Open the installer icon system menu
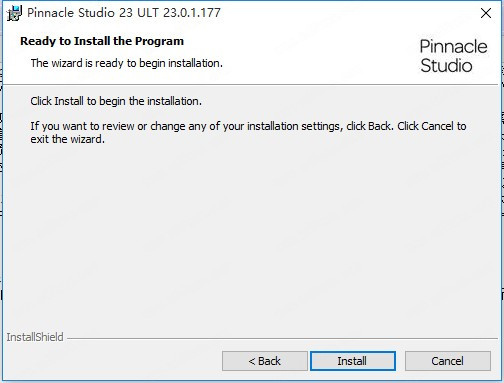The width and height of the screenshot is (504, 383). coord(14,13)
